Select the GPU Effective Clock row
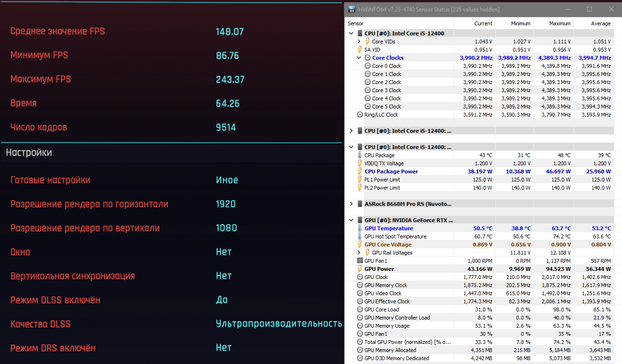 480,301
